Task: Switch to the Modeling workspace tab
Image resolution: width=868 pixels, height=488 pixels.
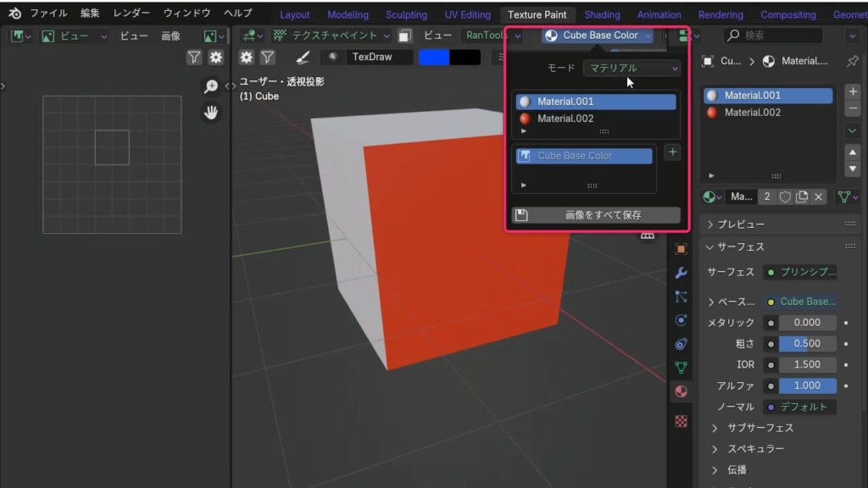Action: pos(348,15)
